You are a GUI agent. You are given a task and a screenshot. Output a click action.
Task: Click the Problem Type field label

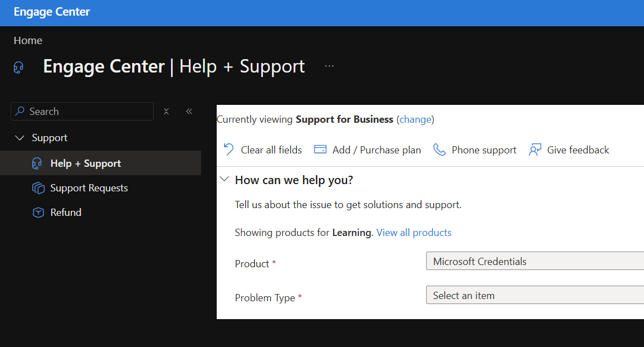pos(265,298)
